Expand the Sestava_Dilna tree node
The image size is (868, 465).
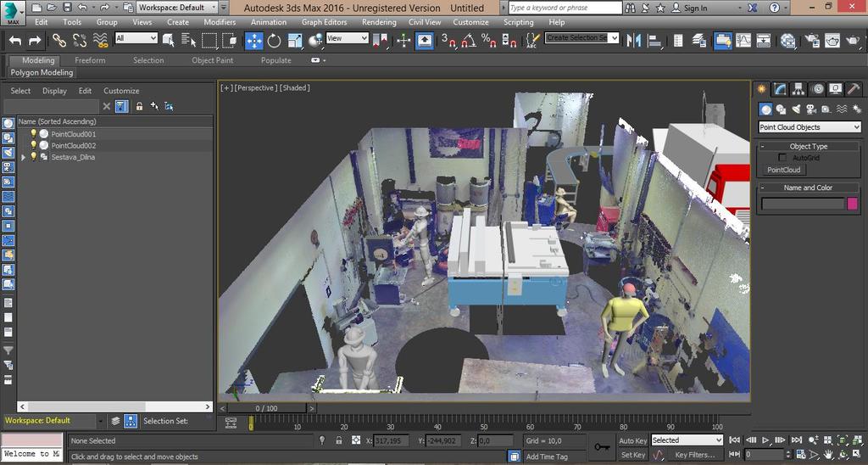[x=23, y=157]
